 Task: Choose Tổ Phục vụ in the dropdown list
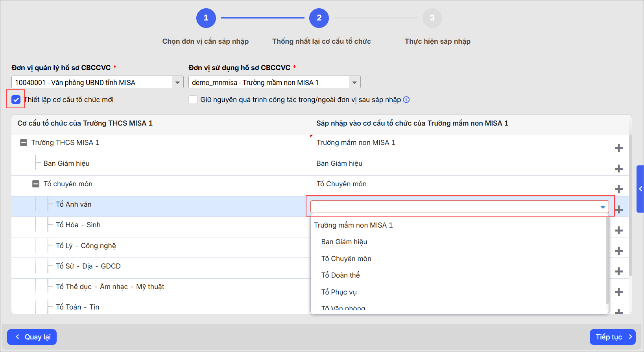[339, 292]
